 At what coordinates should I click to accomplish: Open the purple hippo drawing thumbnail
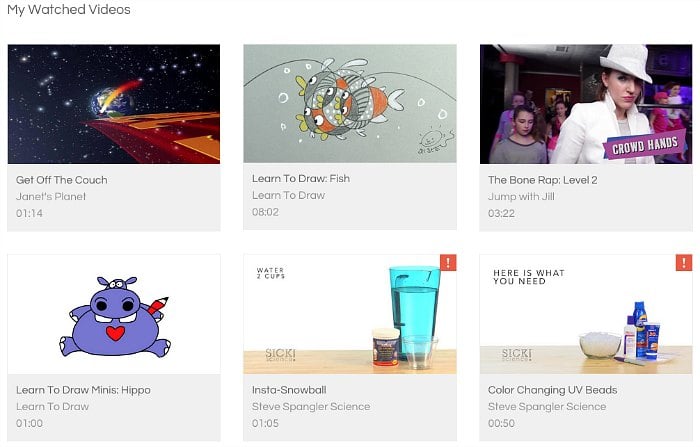coord(114,314)
